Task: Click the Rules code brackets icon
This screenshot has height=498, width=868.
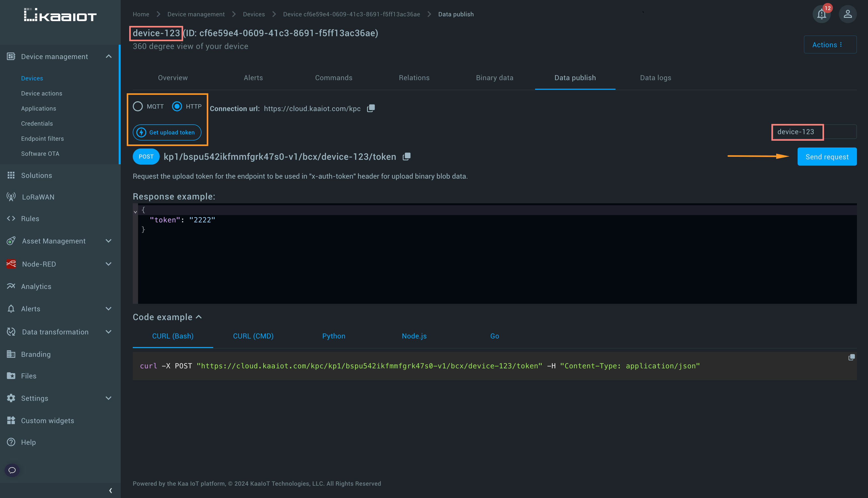Action: (x=11, y=218)
